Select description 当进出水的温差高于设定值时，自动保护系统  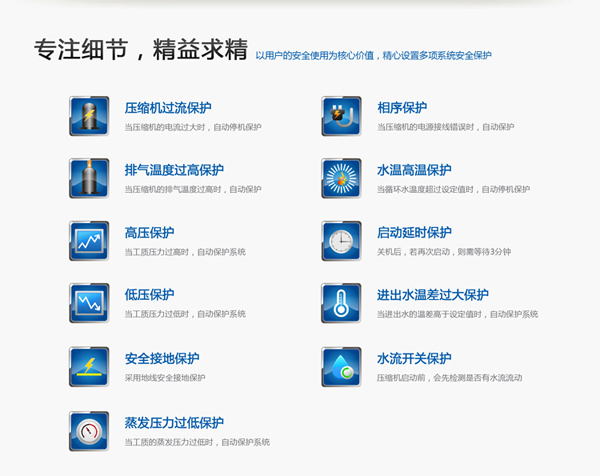point(458,314)
